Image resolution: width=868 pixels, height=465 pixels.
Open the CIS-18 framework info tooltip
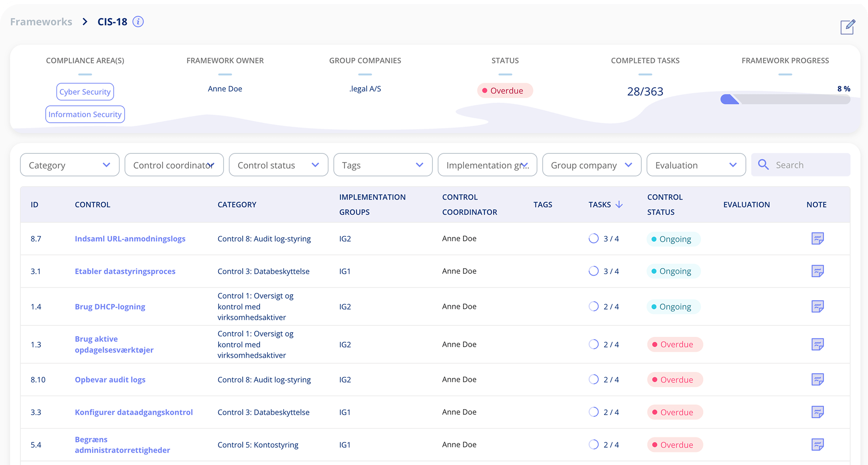pos(138,21)
